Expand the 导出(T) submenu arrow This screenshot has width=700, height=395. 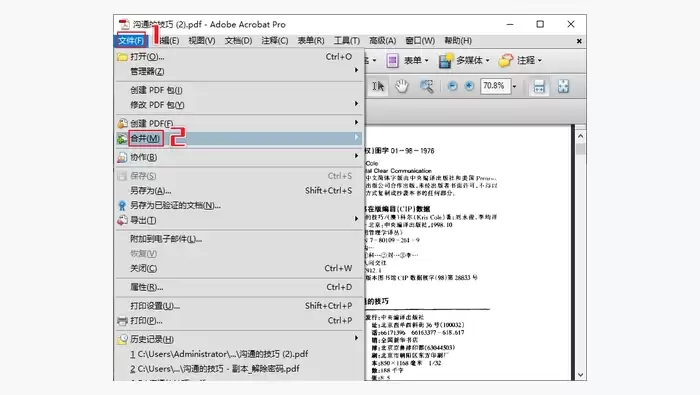(x=356, y=219)
